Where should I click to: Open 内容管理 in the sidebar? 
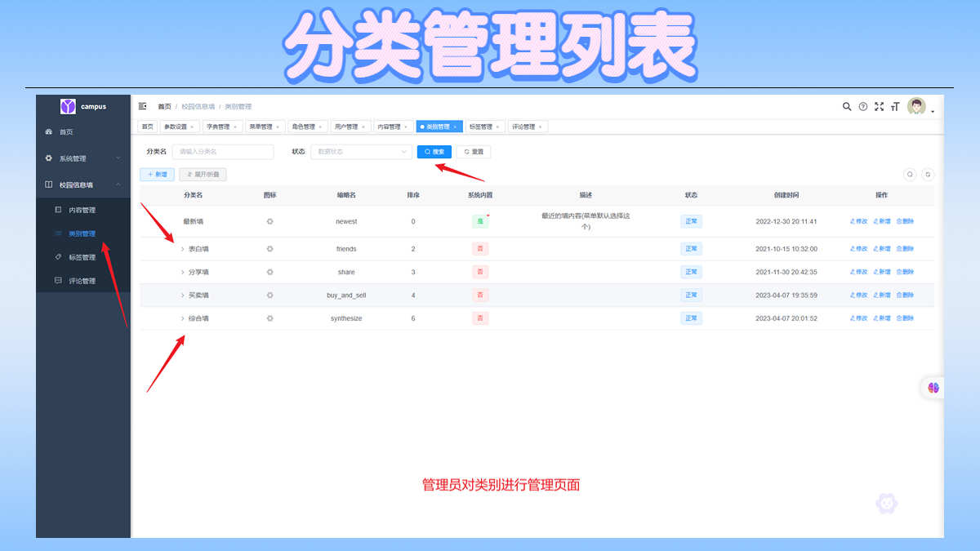pyautogui.click(x=83, y=210)
